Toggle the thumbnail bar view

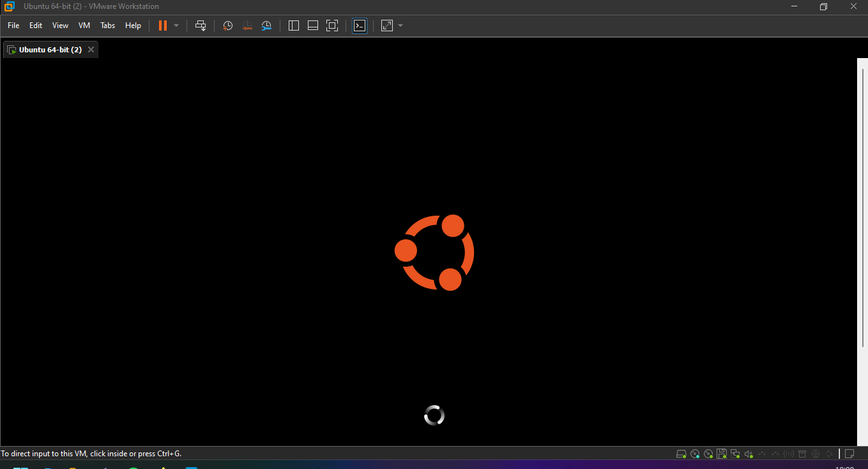313,26
